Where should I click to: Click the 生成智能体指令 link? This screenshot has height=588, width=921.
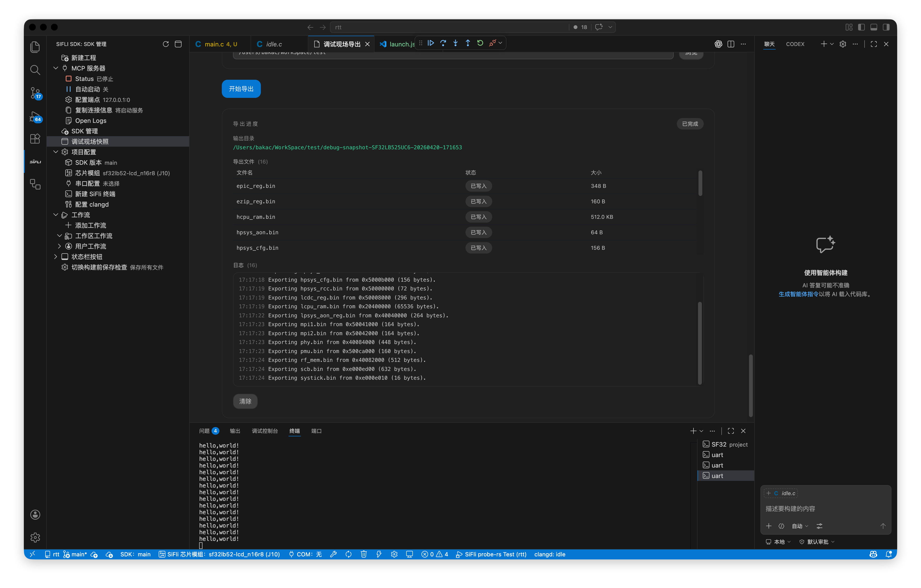[798, 294]
